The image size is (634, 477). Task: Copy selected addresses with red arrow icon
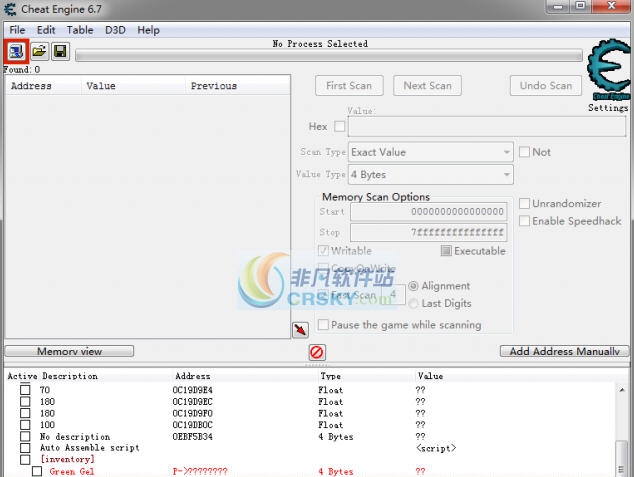[300, 330]
